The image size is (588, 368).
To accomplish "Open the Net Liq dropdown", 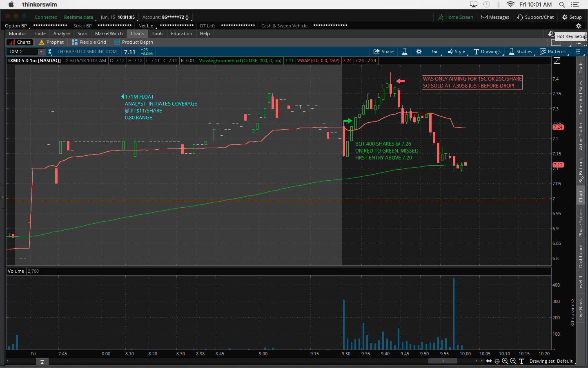I will pos(147,26).
